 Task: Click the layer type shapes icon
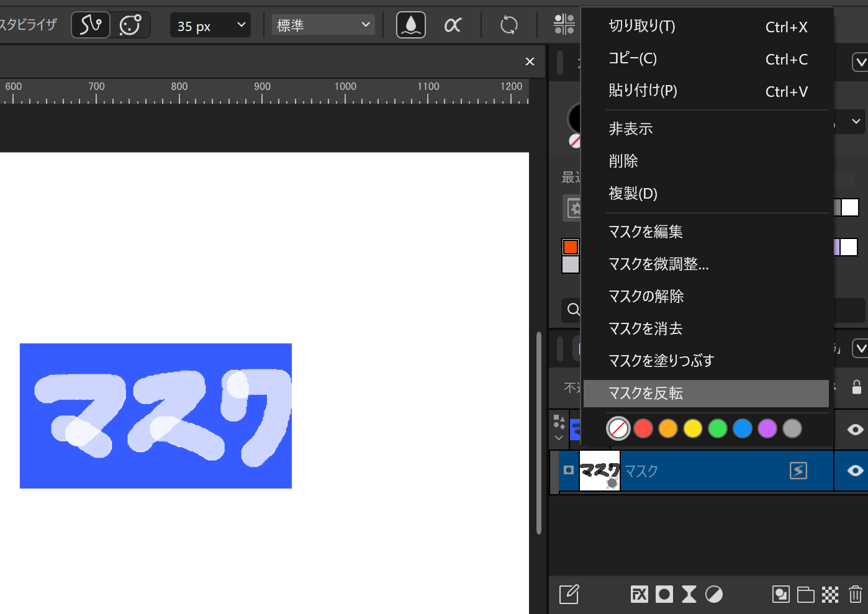coord(559,422)
